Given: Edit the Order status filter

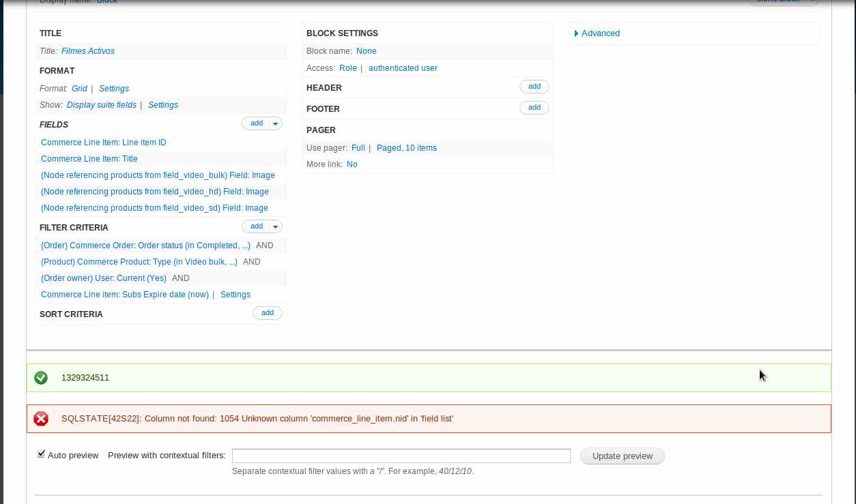Looking at the screenshot, I should (145, 246).
